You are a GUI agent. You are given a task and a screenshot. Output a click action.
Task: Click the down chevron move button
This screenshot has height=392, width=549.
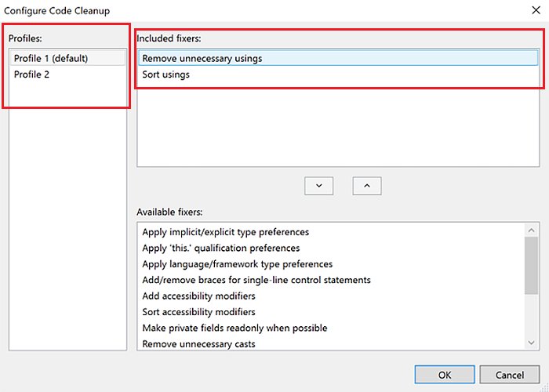(318, 186)
